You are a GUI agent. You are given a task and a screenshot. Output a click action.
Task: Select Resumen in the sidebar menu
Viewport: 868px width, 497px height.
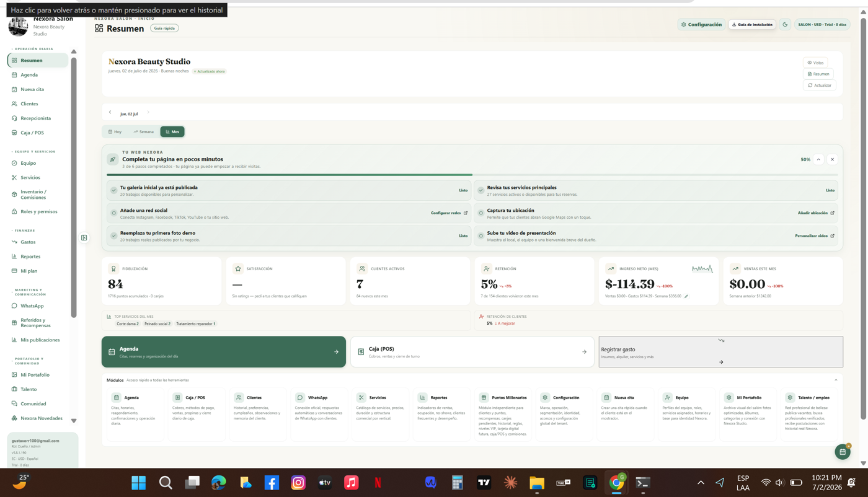(38, 60)
